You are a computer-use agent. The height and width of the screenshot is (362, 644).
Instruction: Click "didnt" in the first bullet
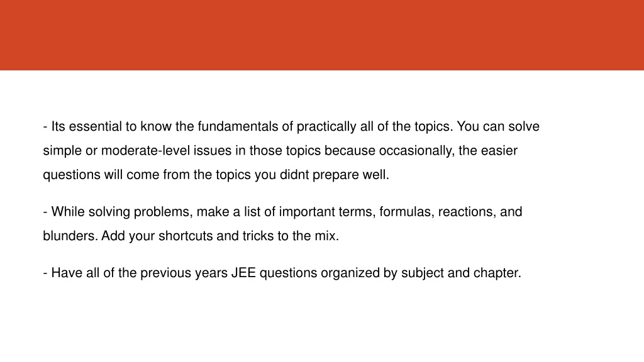point(294,175)
